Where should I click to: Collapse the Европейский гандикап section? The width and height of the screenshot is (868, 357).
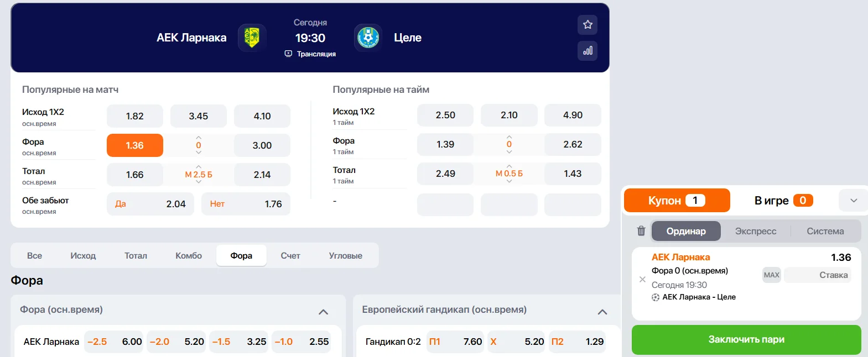pos(602,312)
